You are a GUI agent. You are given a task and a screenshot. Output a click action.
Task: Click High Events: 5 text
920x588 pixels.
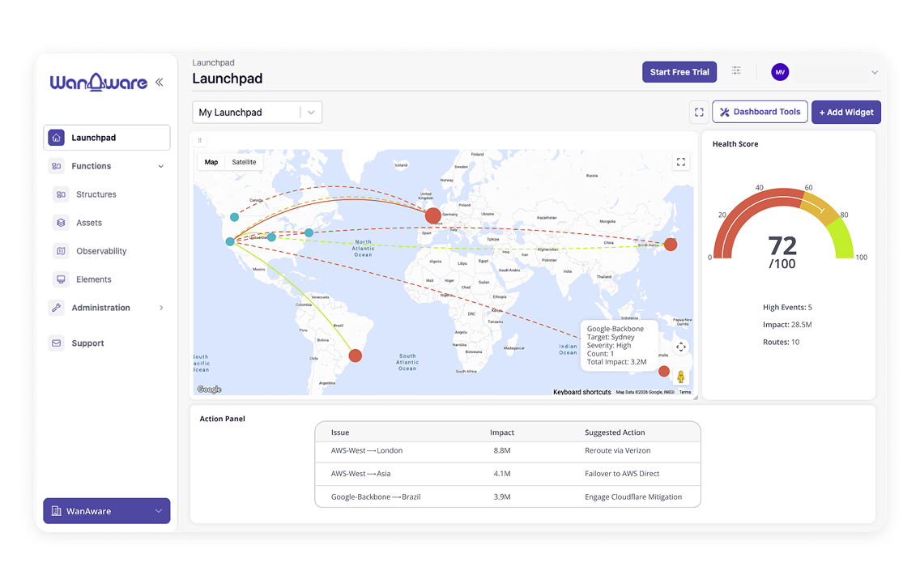click(x=787, y=307)
